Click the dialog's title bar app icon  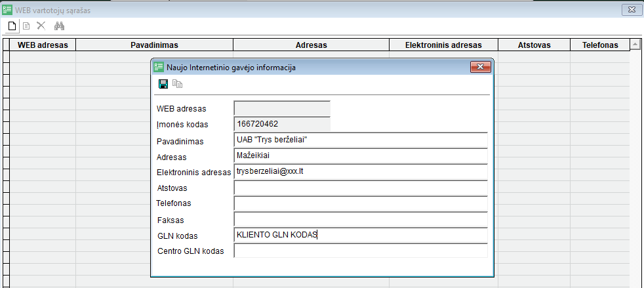(x=159, y=67)
